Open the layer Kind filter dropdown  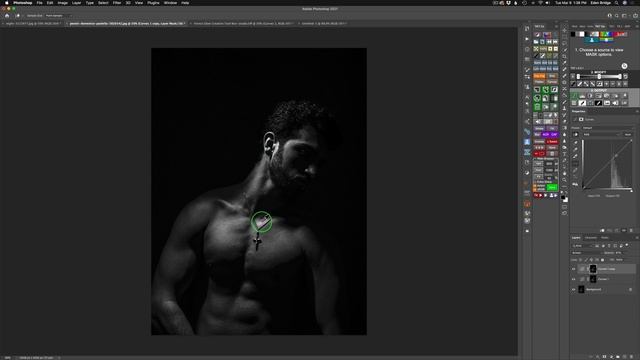pos(582,246)
